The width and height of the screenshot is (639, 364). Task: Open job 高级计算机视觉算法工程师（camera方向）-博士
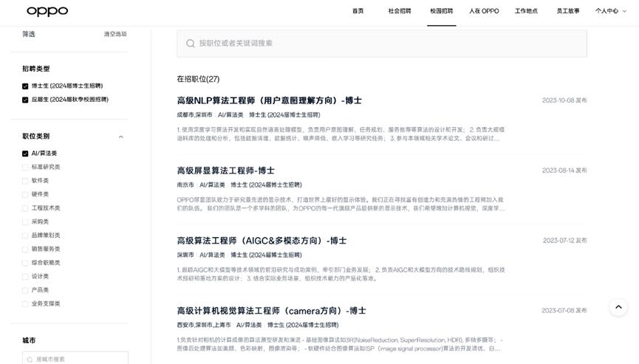271,311
